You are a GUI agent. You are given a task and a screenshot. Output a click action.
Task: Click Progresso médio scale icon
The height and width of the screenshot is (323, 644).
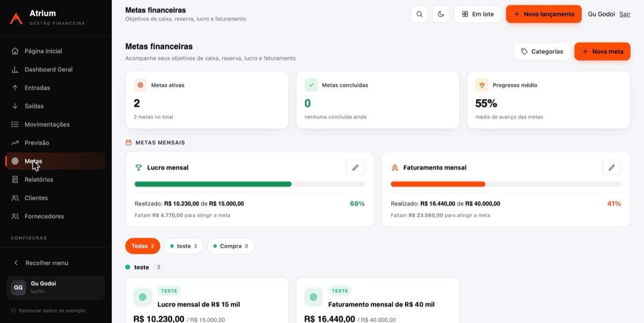coord(482,85)
